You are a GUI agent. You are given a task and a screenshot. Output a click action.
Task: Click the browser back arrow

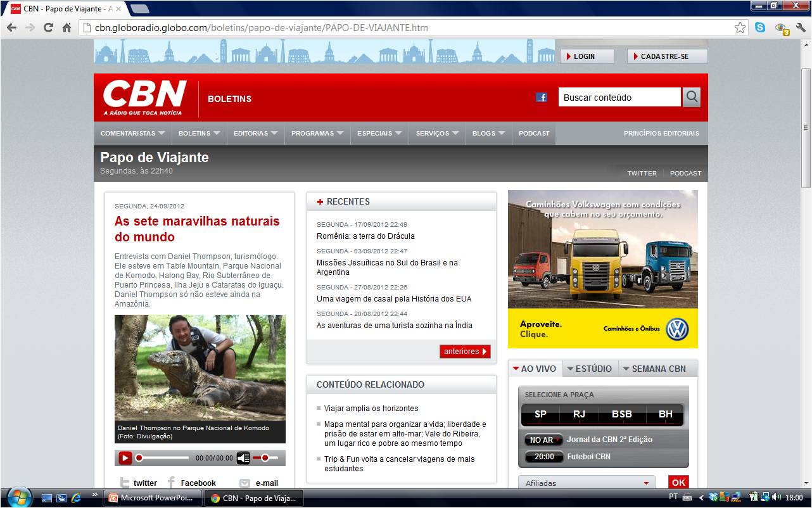click(11, 28)
